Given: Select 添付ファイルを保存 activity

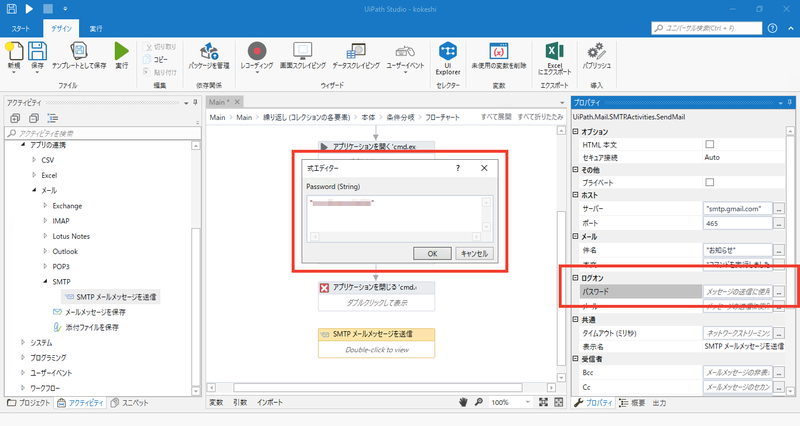Looking at the screenshot, I should pos(86,327).
